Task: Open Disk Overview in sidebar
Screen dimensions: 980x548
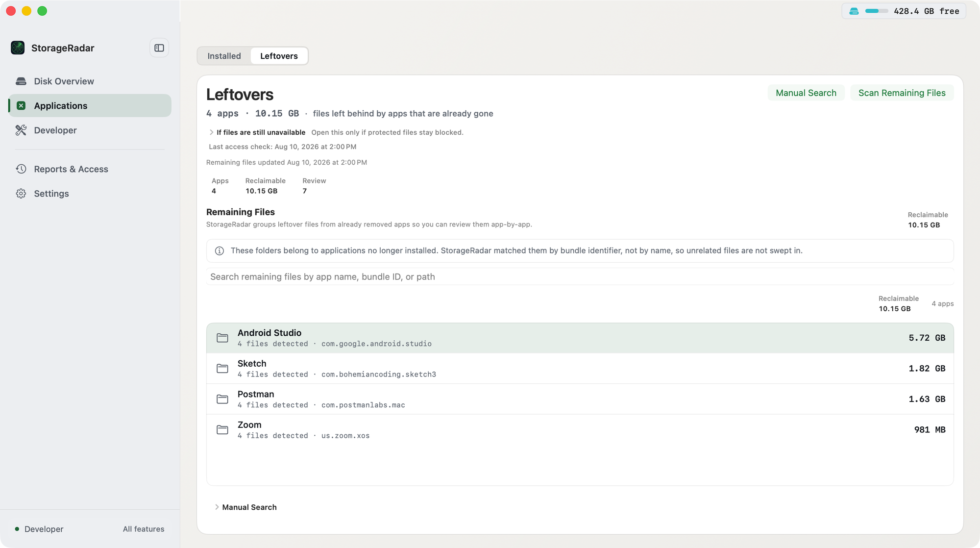Action: (x=90, y=81)
